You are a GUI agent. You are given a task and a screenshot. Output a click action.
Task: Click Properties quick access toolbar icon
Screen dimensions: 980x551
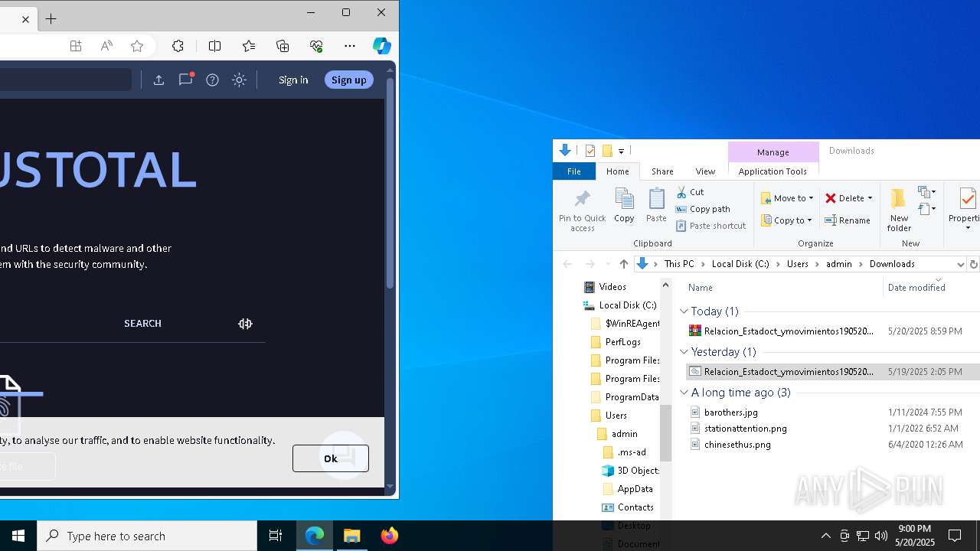[x=590, y=151]
